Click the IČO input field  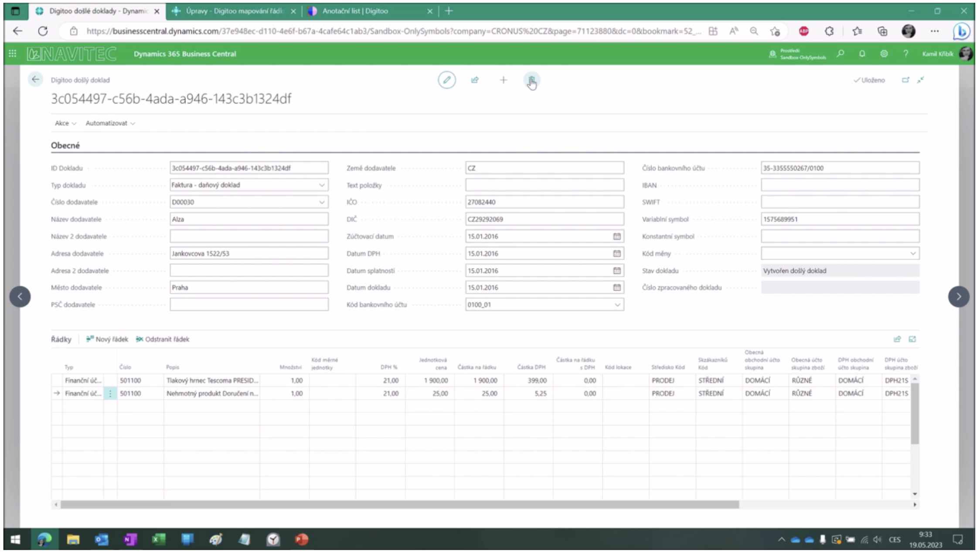coord(544,202)
